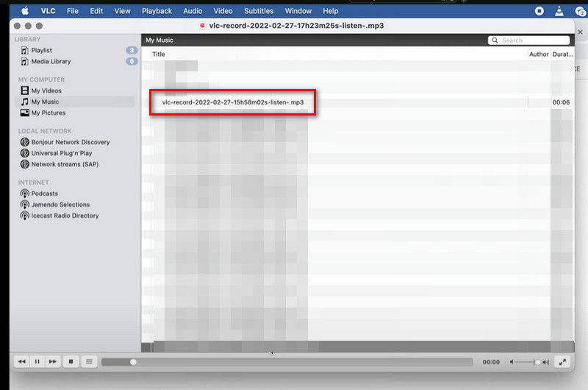The height and width of the screenshot is (390, 588).
Task: Click the Universal Plug'n'Play globe icon
Action: pos(25,153)
